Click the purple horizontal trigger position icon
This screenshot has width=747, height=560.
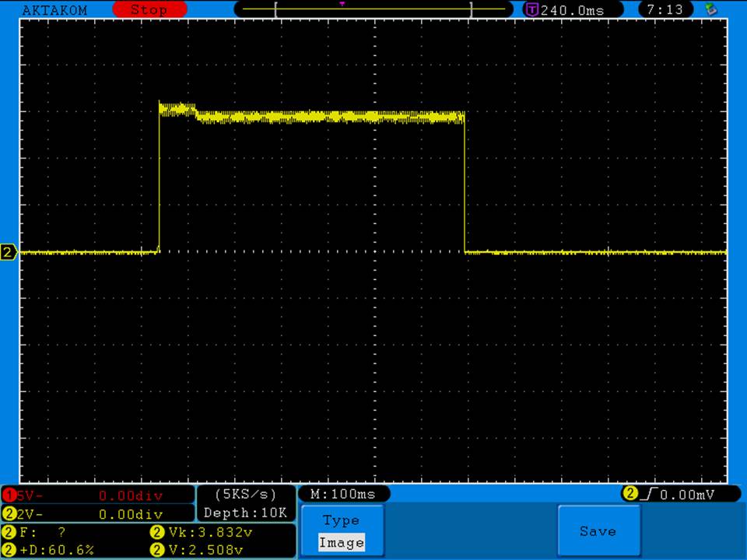pos(532,10)
